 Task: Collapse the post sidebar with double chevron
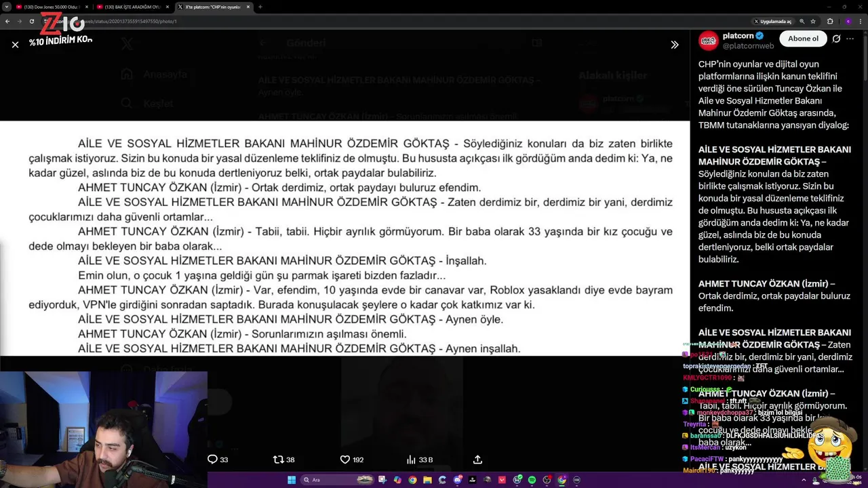[x=674, y=45]
